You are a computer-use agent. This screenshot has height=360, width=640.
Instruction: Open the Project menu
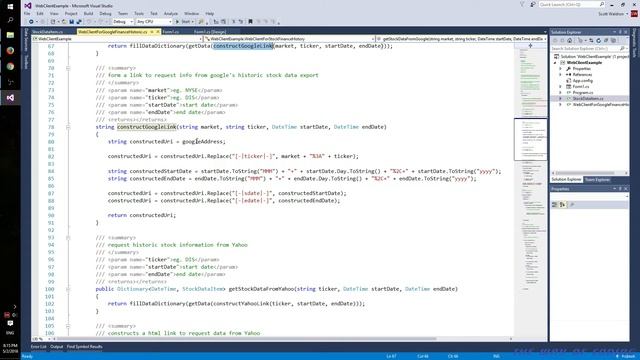click(71, 13)
